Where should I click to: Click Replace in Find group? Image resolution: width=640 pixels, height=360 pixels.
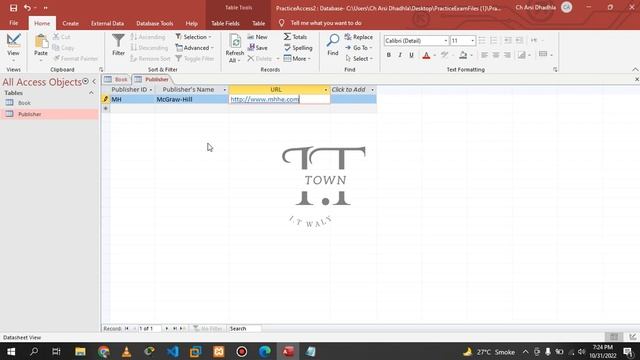[x=359, y=37]
